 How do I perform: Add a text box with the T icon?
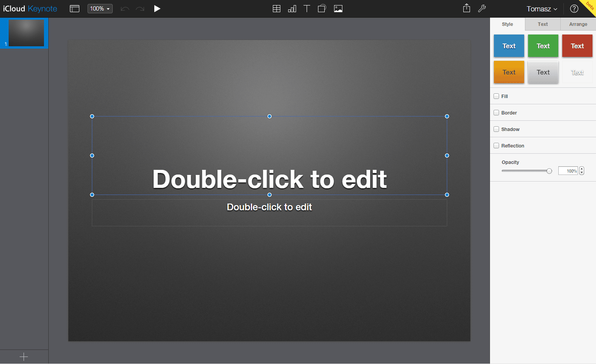point(307,9)
